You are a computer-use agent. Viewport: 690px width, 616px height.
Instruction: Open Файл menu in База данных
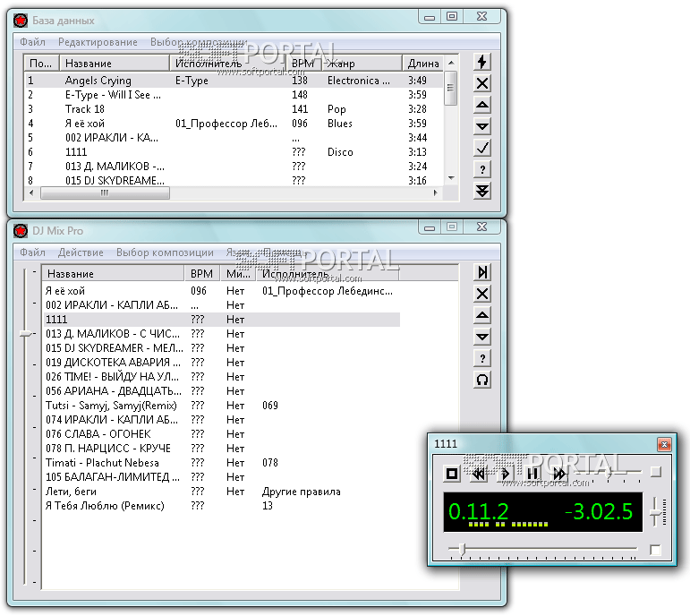tap(32, 42)
